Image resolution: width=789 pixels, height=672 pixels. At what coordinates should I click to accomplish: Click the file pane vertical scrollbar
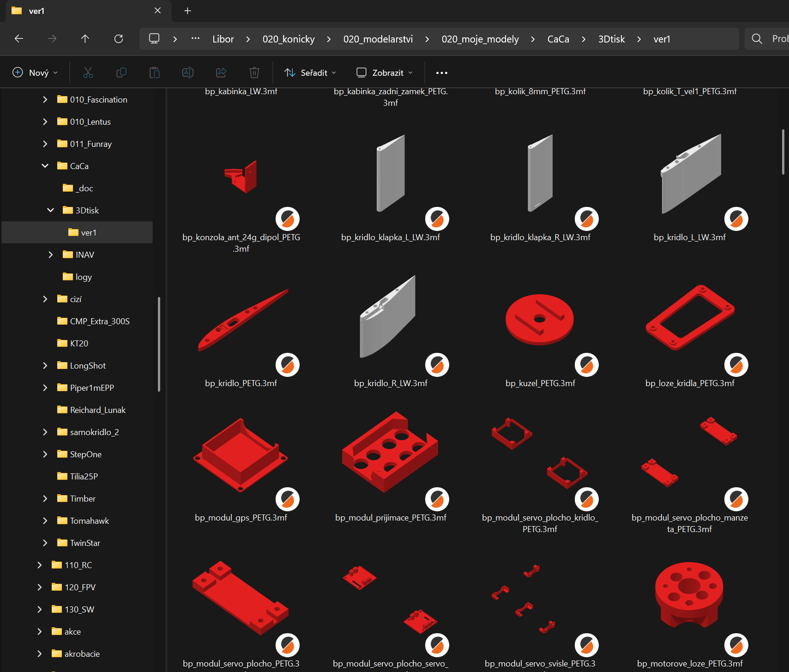pos(783,152)
